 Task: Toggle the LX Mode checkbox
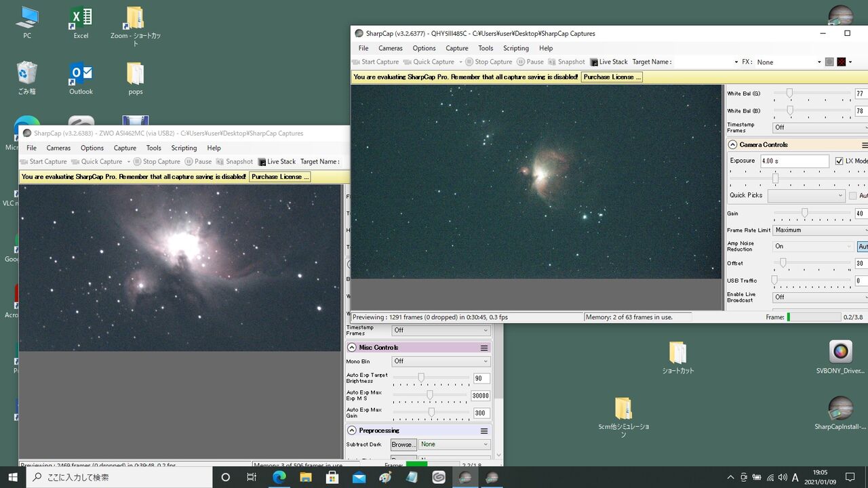(x=840, y=161)
